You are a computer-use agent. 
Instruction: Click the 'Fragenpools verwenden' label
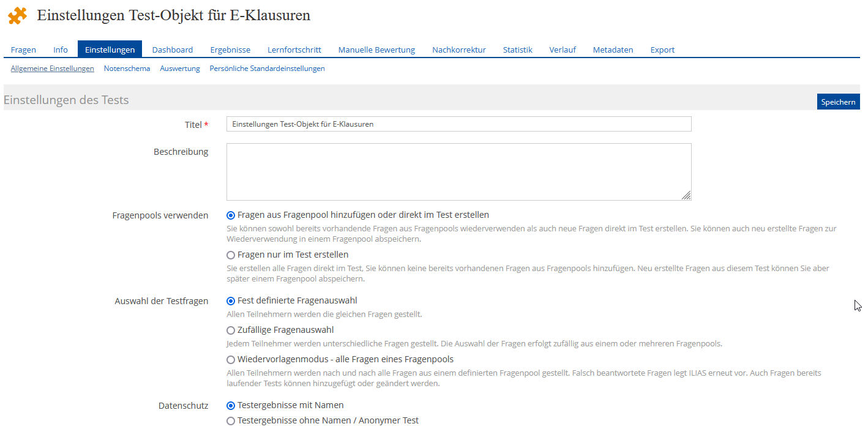point(160,215)
